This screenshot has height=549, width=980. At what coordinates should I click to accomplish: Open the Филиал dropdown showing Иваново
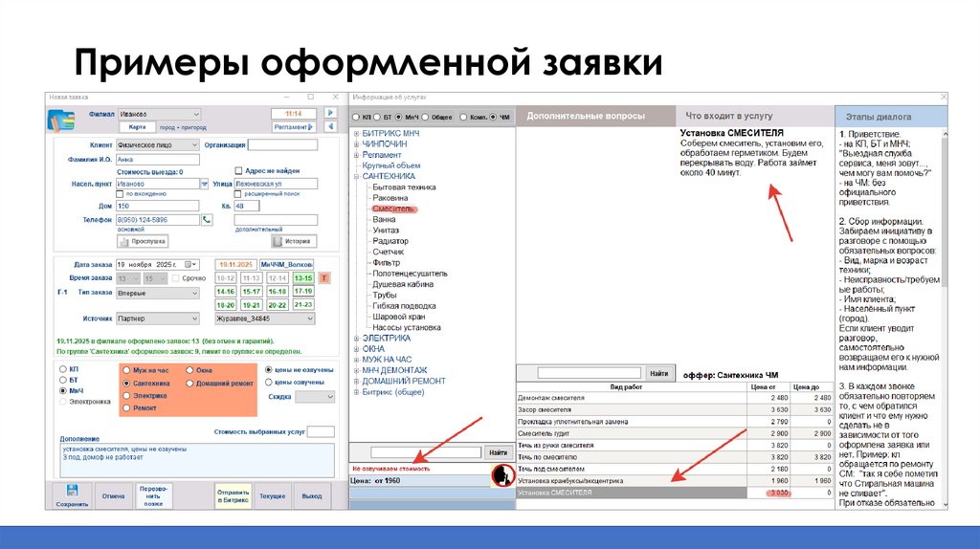(160, 114)
